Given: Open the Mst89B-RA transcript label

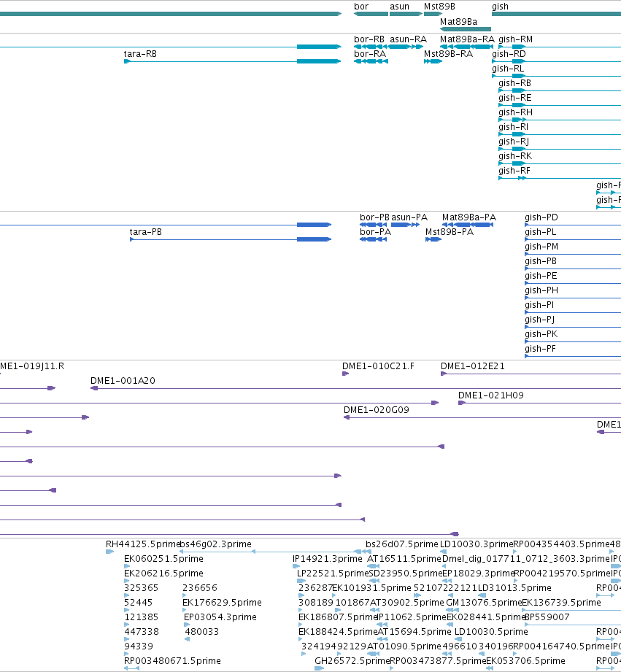Looking at the screenshot, I should (448, 53).
